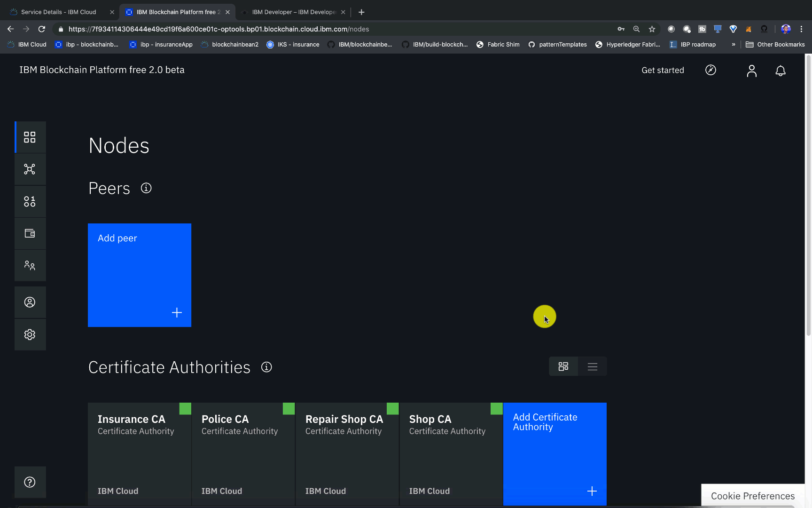Screen dimensions: 812x508
Task: Switch to Service Details - IBM Cloud tab
Action: click(59, 12)
